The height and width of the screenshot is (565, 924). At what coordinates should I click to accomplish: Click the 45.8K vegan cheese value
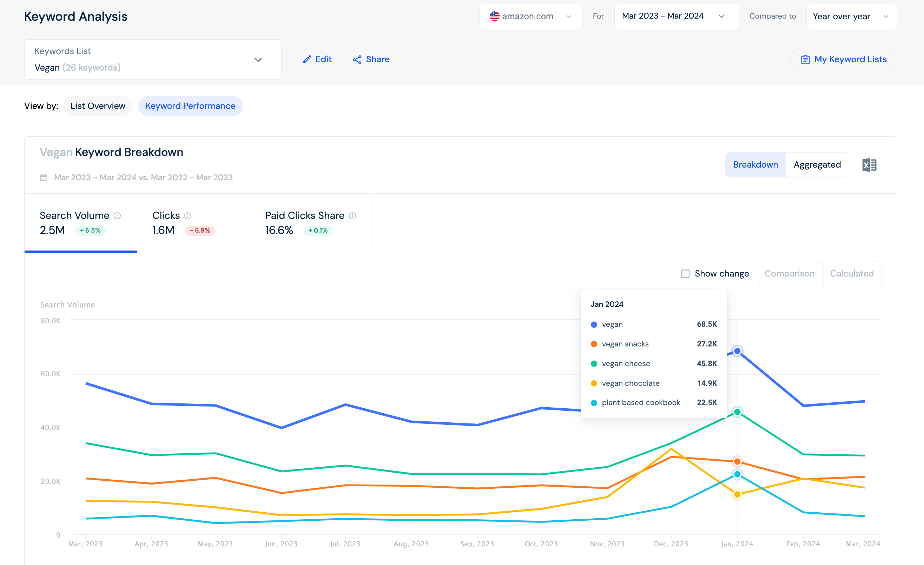pos(707,363)
